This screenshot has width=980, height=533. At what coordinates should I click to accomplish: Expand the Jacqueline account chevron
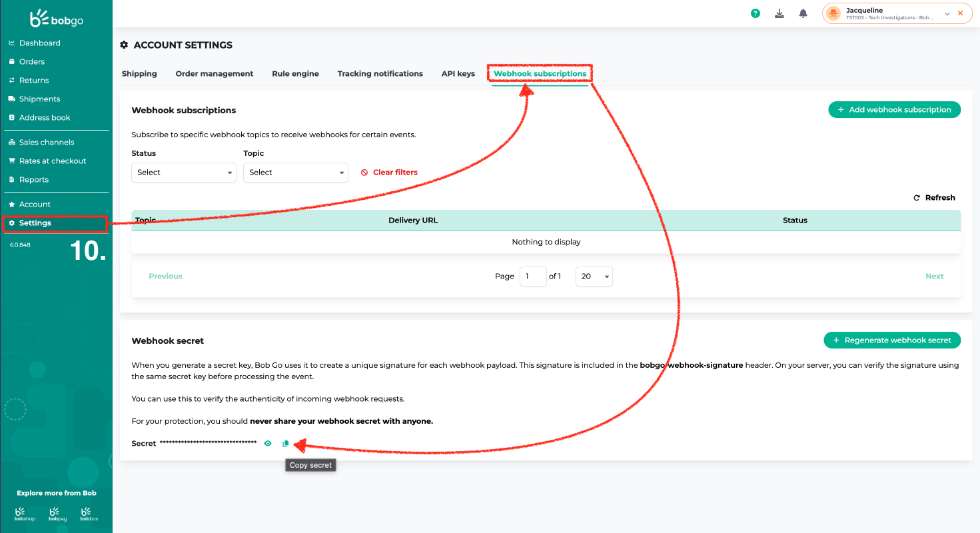(x=947, y=13)
